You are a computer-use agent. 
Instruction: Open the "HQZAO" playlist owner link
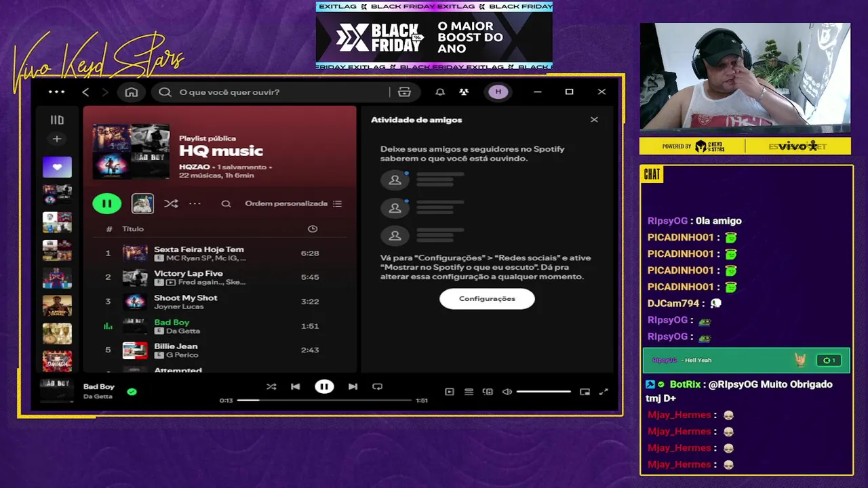pos(194,167)
